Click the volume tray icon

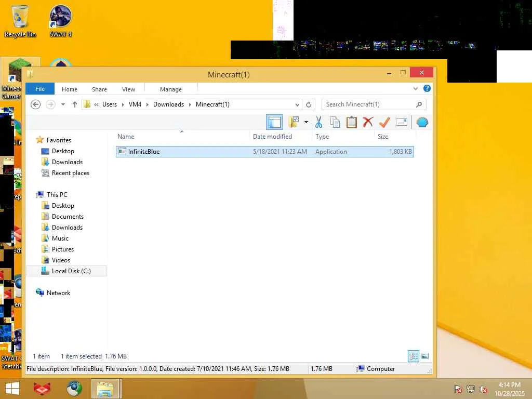click(x=483, y=389)
